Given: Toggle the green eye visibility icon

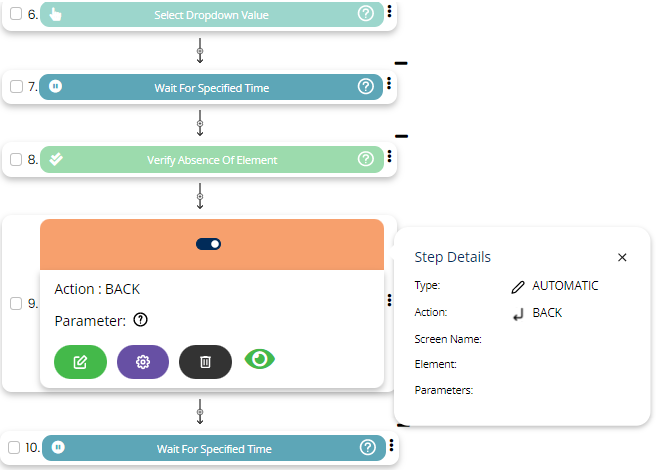Looking at the screenshot, I should [x=260, y=360].
